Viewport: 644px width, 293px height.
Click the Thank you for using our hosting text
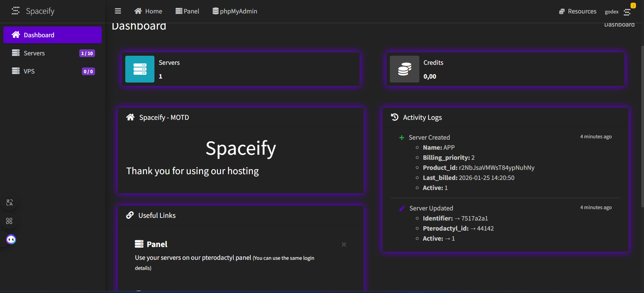coord(192,171)
